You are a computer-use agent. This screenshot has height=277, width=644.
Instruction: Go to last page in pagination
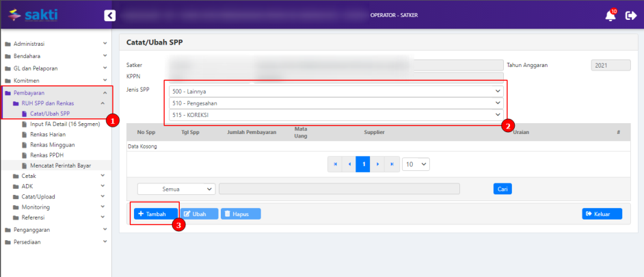coord(391,165)
